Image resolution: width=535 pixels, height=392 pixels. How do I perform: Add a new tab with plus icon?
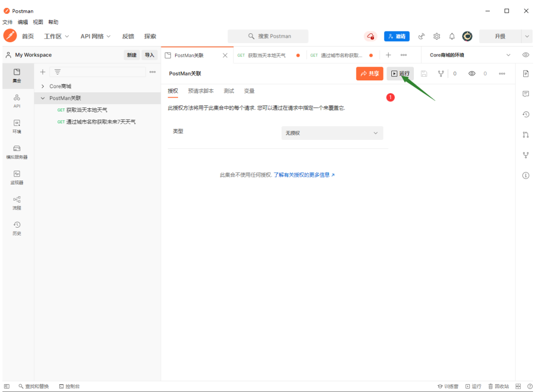[x=388, y=55]
